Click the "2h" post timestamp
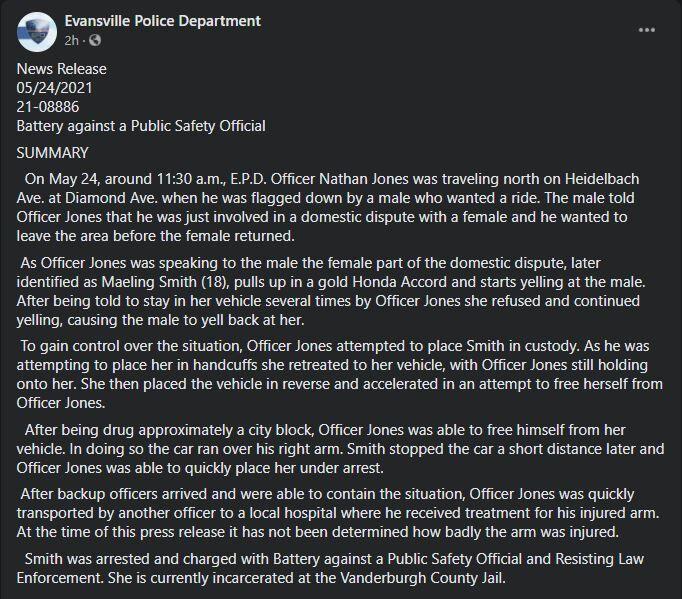This screenshot has width=682, height=599. click(x=71, y=40)
